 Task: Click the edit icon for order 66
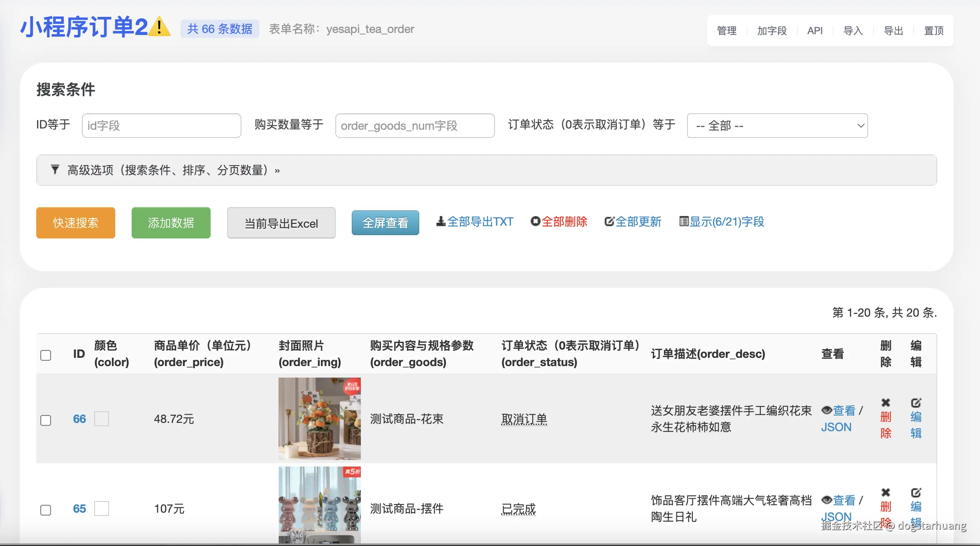click(916, 403)
